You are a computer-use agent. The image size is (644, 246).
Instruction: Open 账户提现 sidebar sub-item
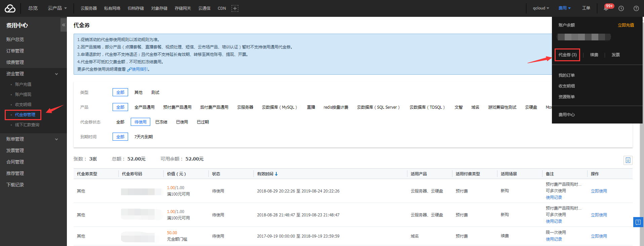click(x=23, y=95)
